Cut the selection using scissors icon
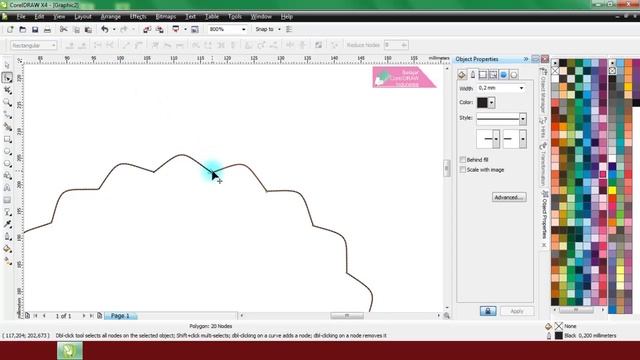The height and width of the screenshot is (360, 640). pyautogui.click(x=63, y=29)
